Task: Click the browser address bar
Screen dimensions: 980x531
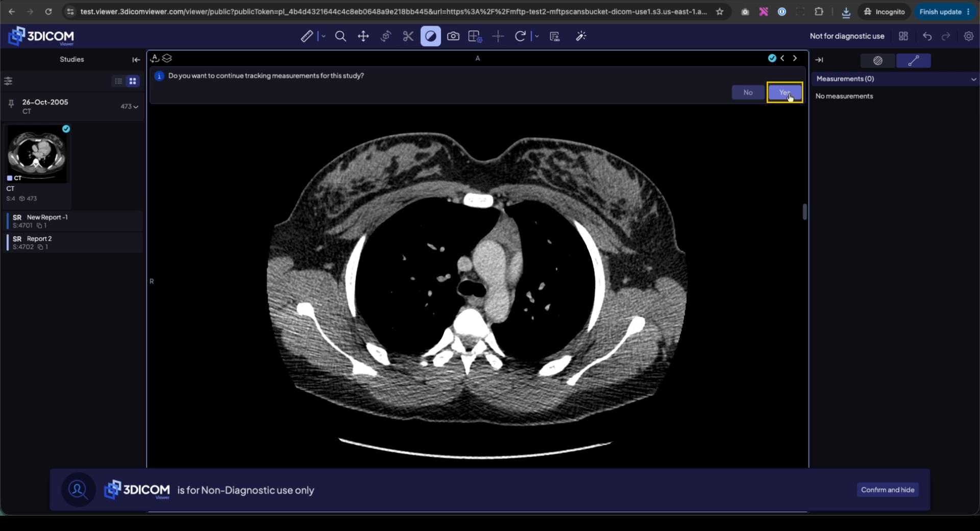Action: point(393,12)
